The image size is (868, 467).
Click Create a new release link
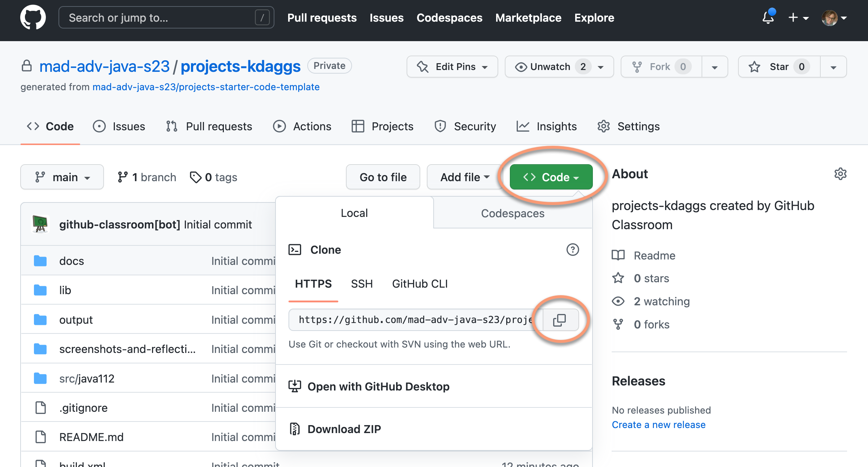(x=659, y=425)
